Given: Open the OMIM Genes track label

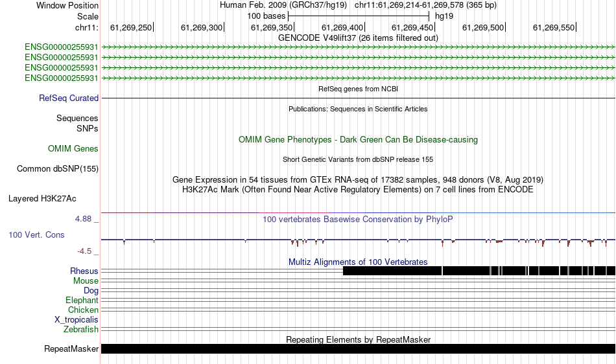Looking at the screenshot, I should pos(73,149).
